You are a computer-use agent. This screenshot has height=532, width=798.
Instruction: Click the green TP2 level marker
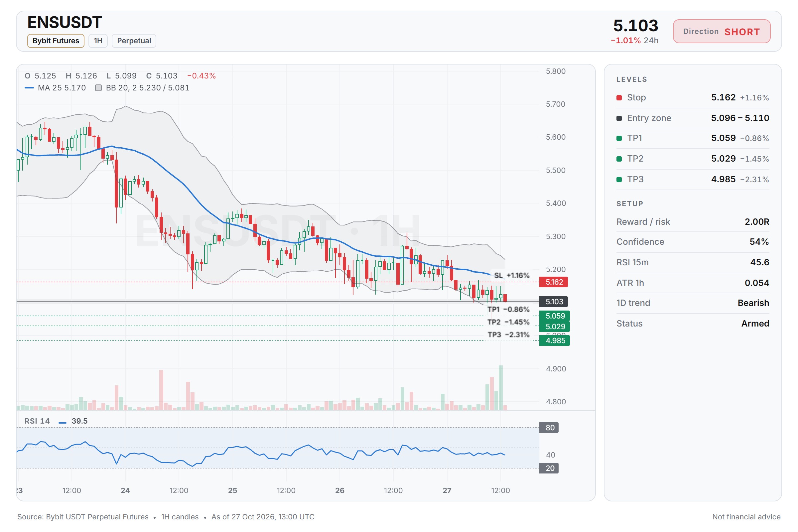[619, 159]
